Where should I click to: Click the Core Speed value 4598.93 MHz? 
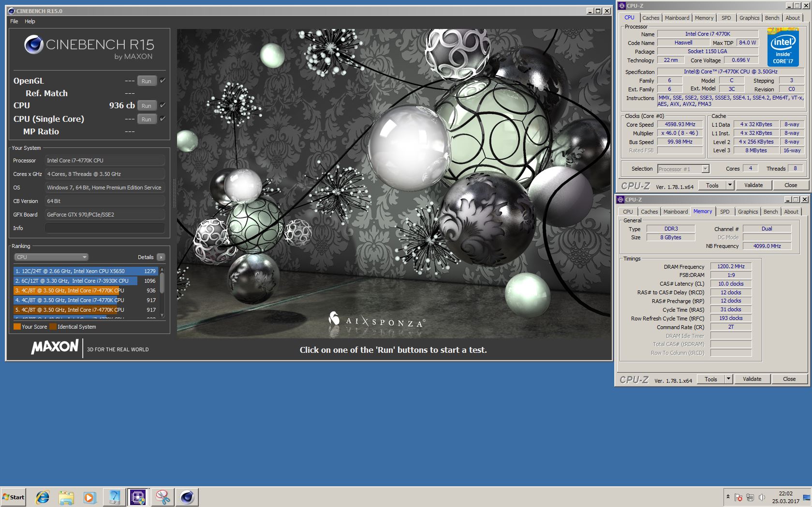(x=680, y=124)
